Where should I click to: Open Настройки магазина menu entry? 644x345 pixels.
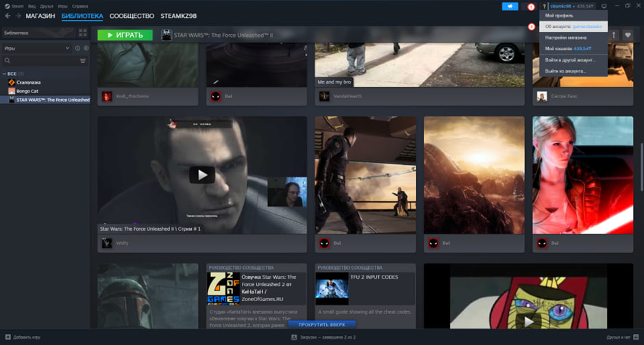click(573, 38)
